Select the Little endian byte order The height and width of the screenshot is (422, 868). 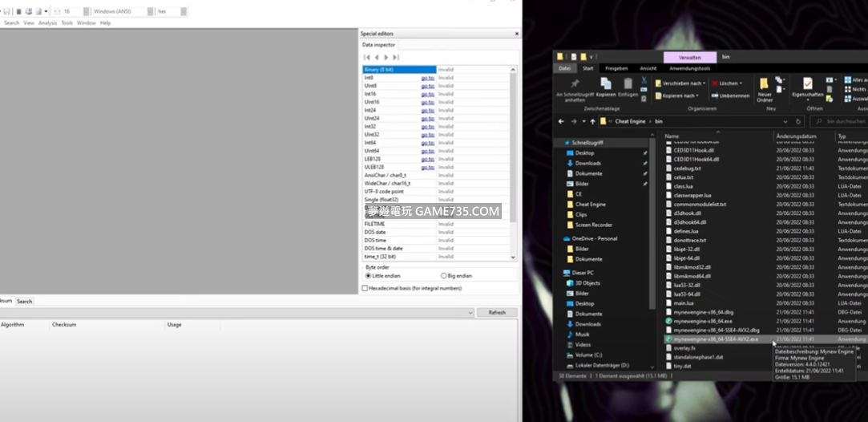click(x=368, y=275)
